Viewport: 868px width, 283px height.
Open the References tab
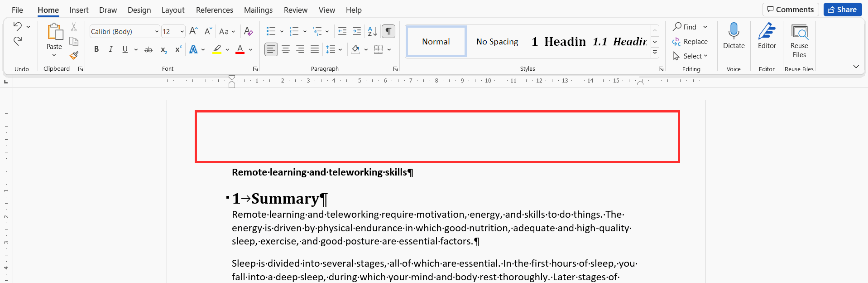215,10
